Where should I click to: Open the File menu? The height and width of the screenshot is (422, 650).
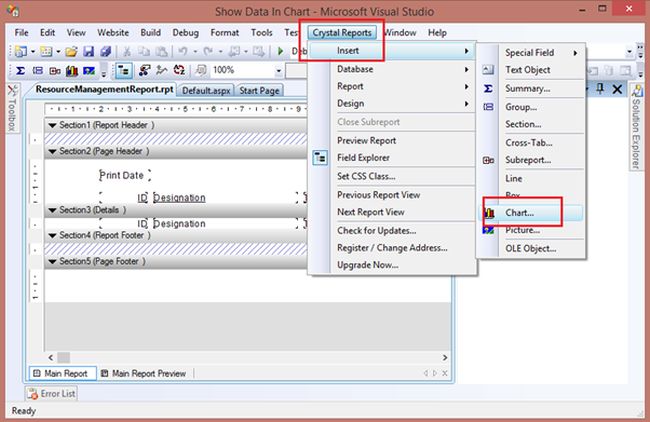[x=22, y=32]
